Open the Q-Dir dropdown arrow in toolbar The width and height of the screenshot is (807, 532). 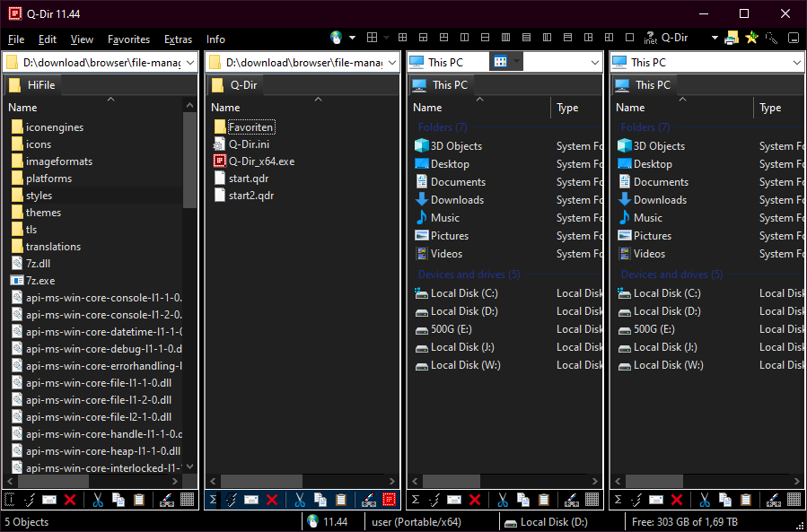[x=715, y=38]
